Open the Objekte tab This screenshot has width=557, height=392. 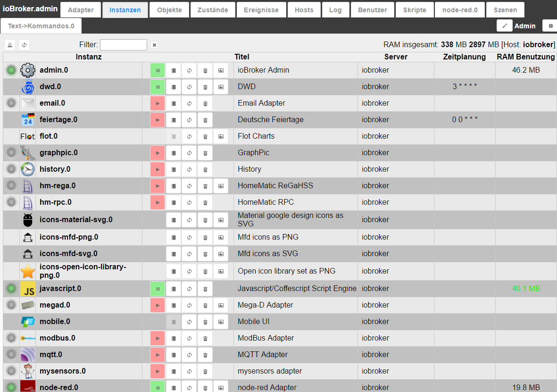pyautogui.click(x=169, y=10)
